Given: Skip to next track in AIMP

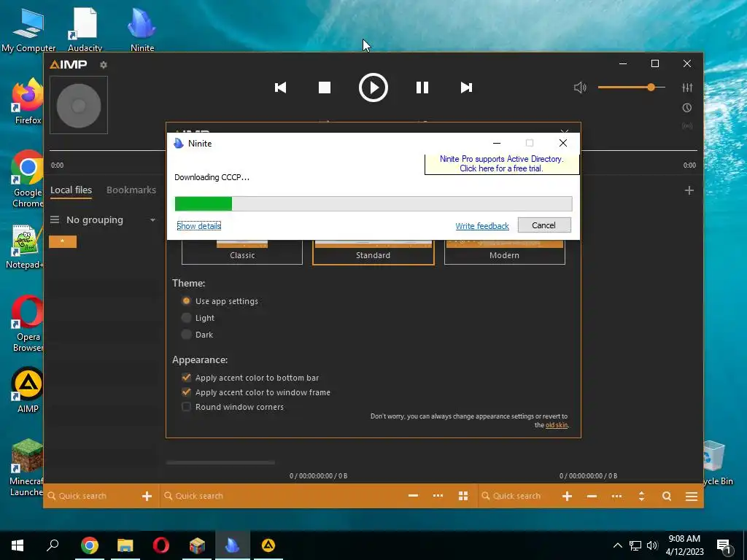Looking at the screenshot, I should 466,87.
